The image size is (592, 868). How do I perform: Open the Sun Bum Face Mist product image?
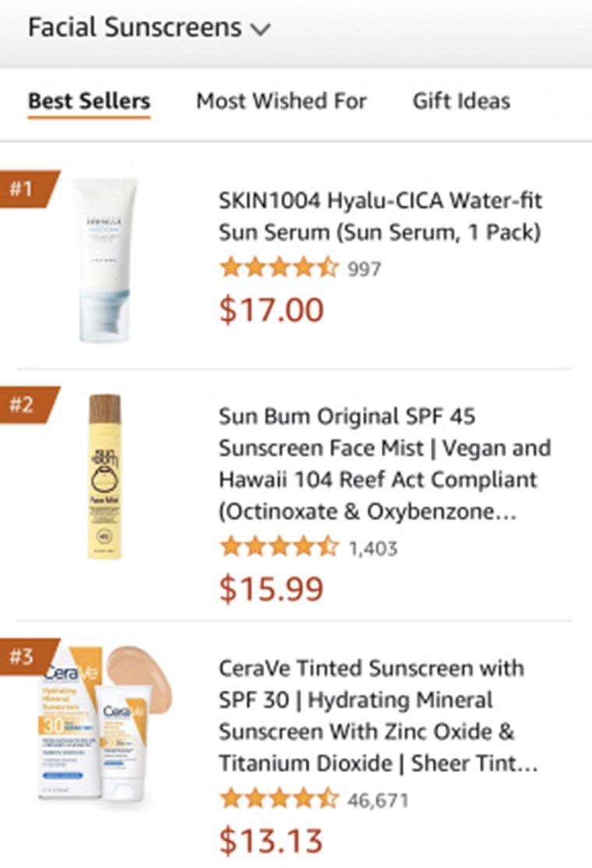(x=104, y=476)
